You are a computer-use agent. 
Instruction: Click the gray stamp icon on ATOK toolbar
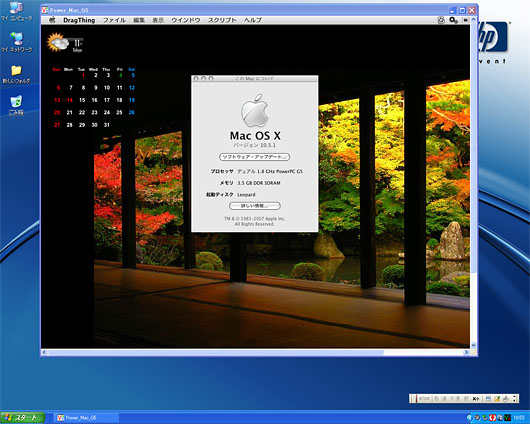(x=506, y=399)
